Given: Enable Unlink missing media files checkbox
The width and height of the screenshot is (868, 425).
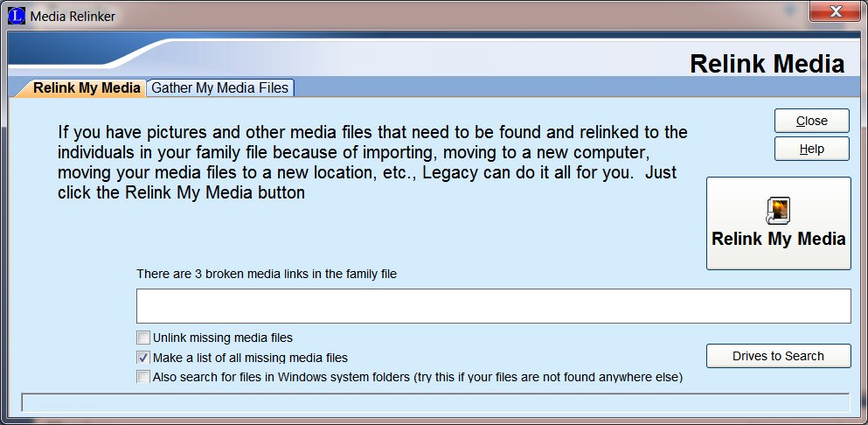Looking at the screenshot, I should click(143, 338).
